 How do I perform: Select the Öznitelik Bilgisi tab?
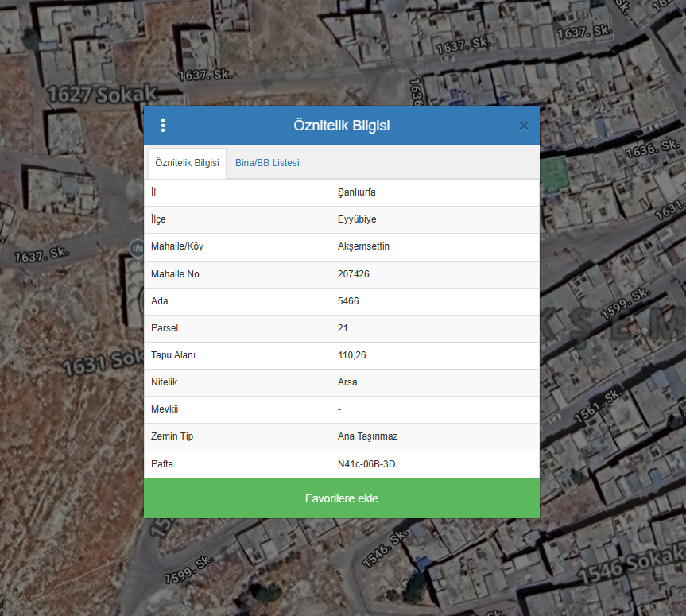(187, 163)
